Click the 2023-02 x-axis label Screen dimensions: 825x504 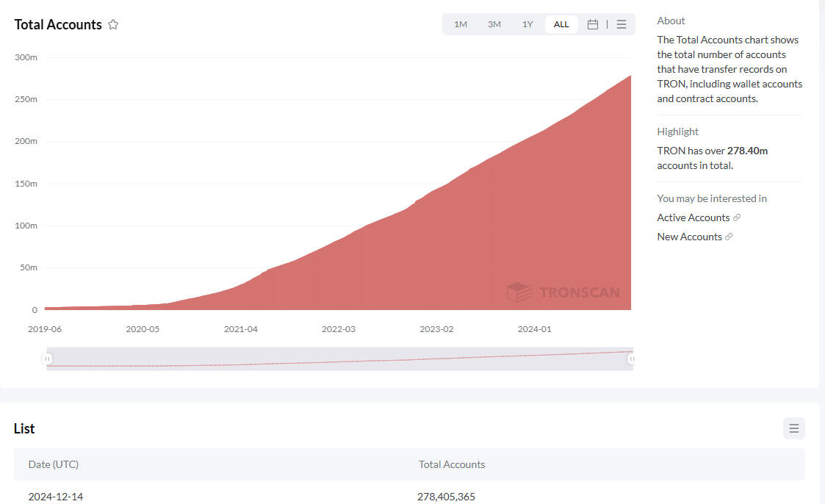436,329
